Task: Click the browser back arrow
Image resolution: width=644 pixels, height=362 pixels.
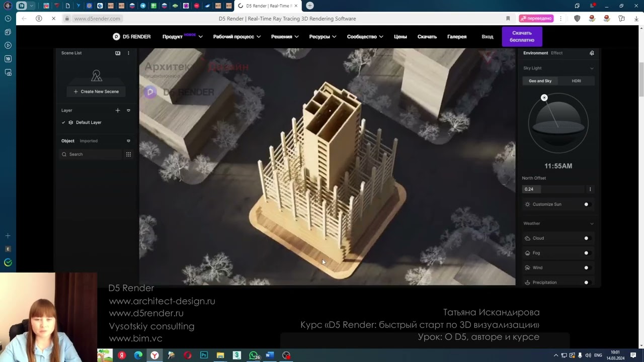Action: pos(24,19)
